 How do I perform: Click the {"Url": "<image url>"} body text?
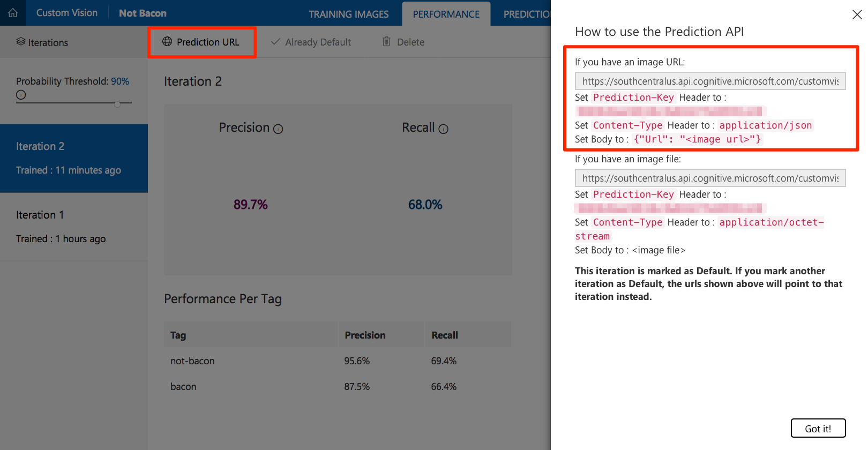(697, 139)
